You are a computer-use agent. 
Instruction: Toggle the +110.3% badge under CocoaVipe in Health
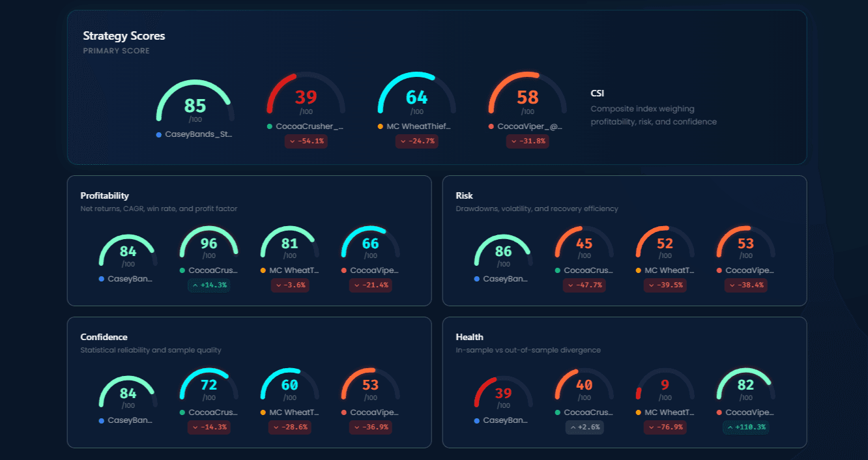(746, 428)
